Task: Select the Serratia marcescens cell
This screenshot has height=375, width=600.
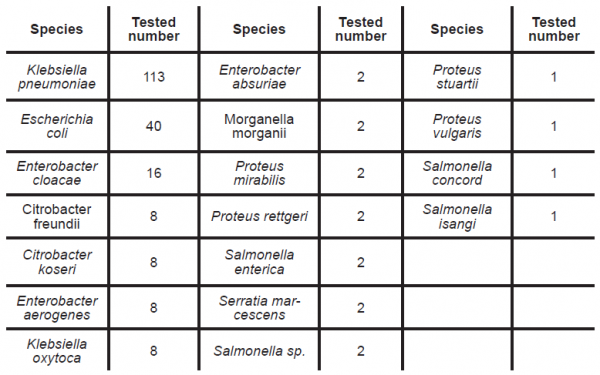Action: pyautogui.click(x=259, y=307)
